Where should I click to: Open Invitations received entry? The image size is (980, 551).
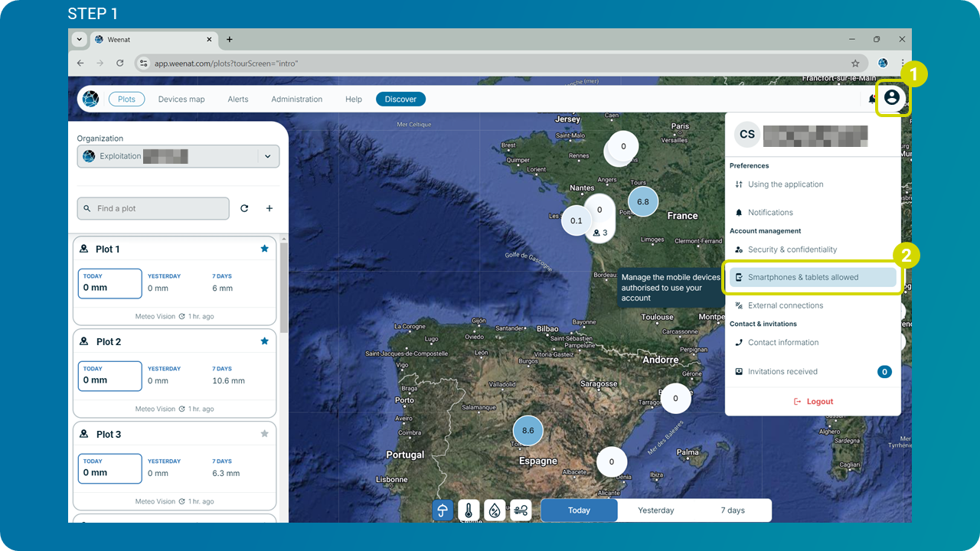[813, 372]
